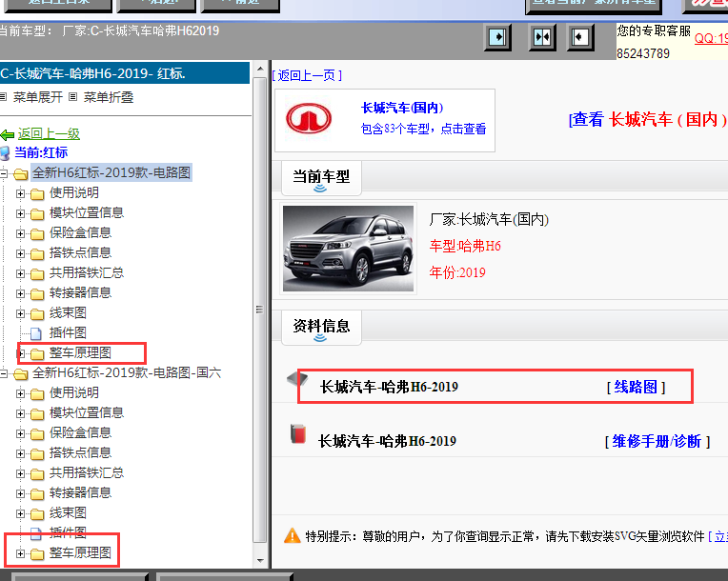
Task: Expand 使用说明 under 2019款-电路图 (non-国六)
Action: pyautogui.click(x=20, y=193)
